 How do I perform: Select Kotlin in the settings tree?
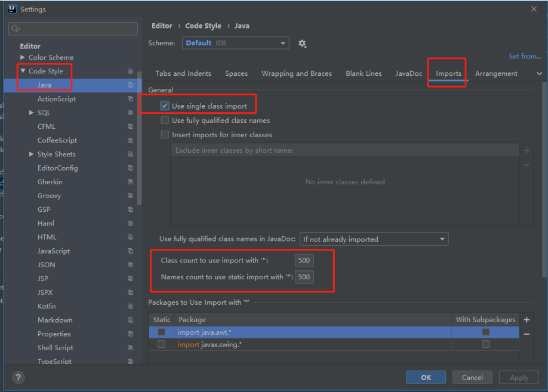[x=47, y=307]
